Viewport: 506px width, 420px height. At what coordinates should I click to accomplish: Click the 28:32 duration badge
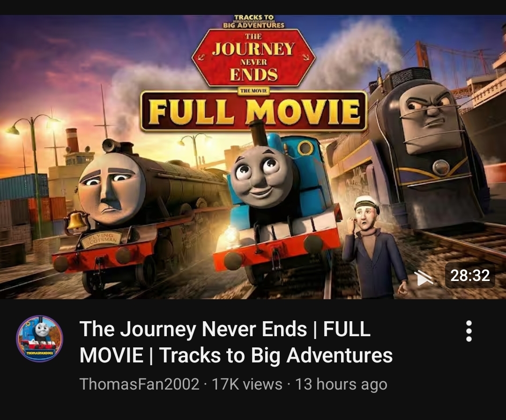coord(470,275)
